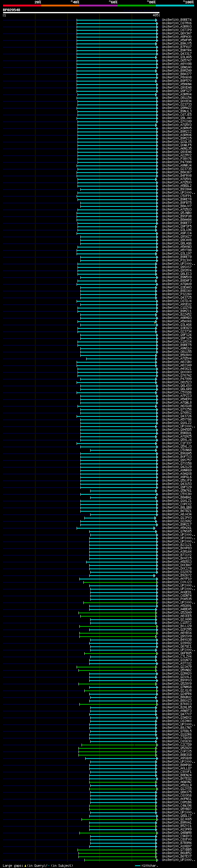Select the BP029548 query name label
Screen dimensions: 197x868
11,10
